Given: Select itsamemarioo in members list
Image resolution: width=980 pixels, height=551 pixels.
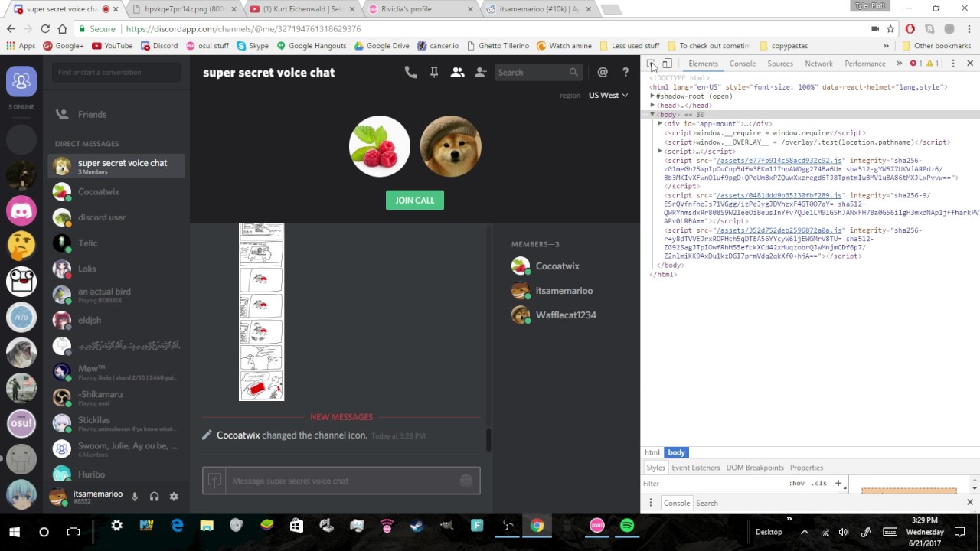Looking at the screenshot, I should [x=565, y=291].
